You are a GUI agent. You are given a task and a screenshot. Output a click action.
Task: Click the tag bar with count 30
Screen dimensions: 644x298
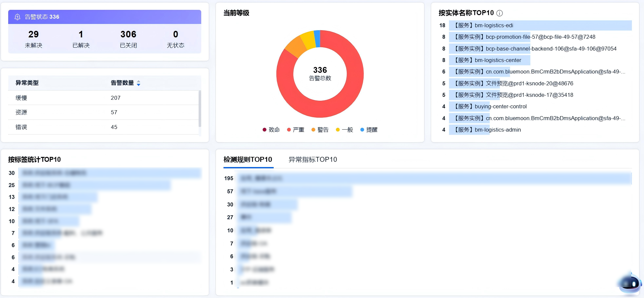tap(110, 173)
